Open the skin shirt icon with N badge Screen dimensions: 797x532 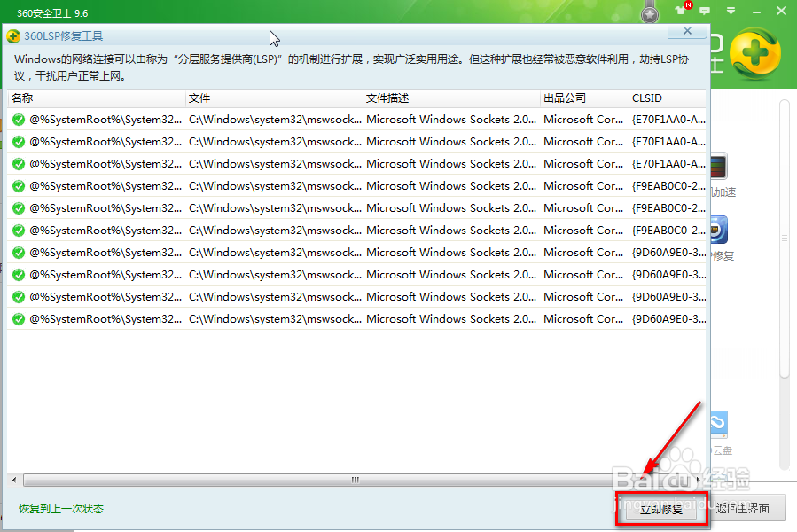[681, 10]
